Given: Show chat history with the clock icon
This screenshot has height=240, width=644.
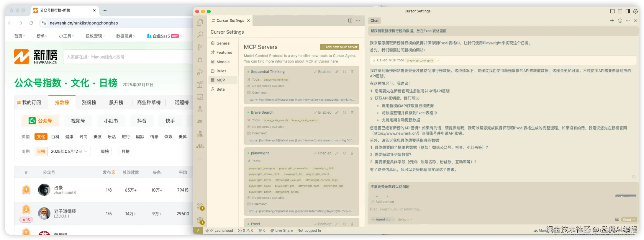Looking at the screenshot, I should click(620, 20).
